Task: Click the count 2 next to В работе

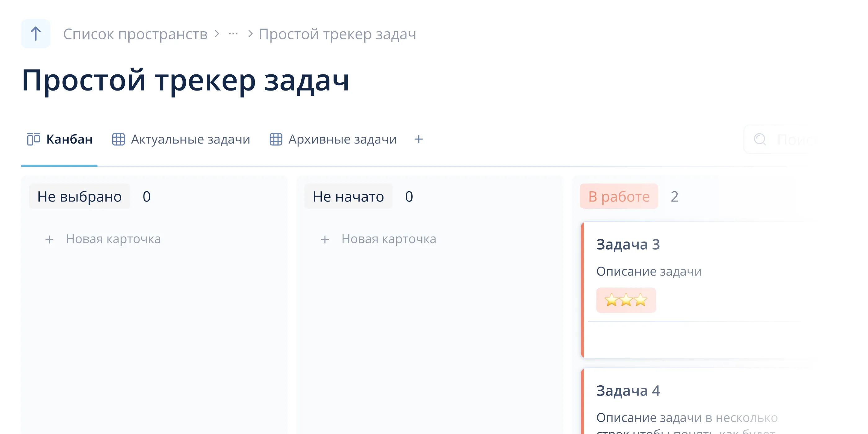Action: point(675,197)
